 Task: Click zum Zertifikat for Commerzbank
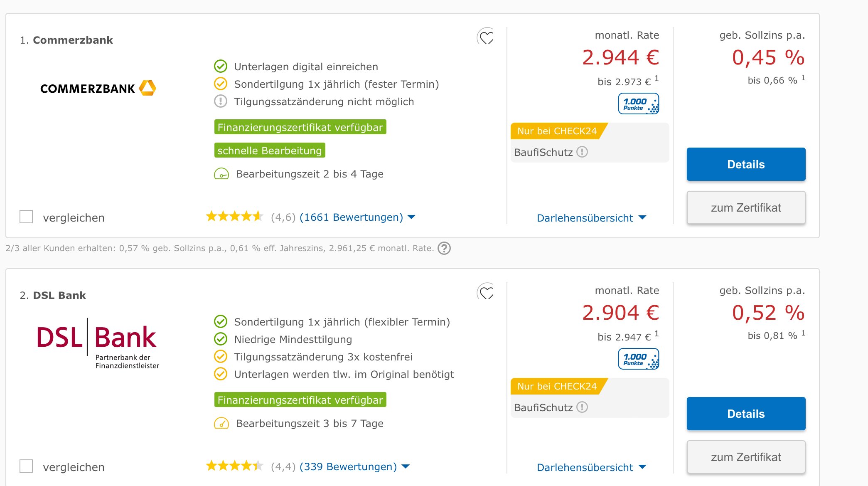pyautogui.click(x=746, y=207)
